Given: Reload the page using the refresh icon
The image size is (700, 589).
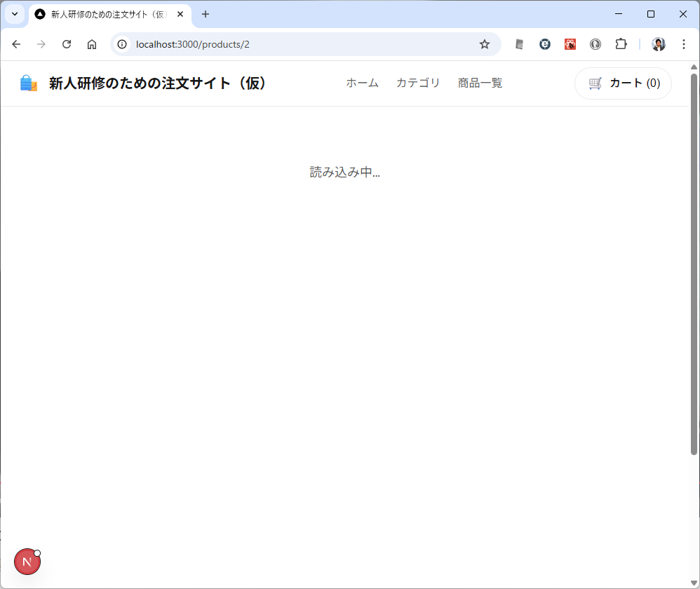Looking at the screenshot, I should [67, 44].
